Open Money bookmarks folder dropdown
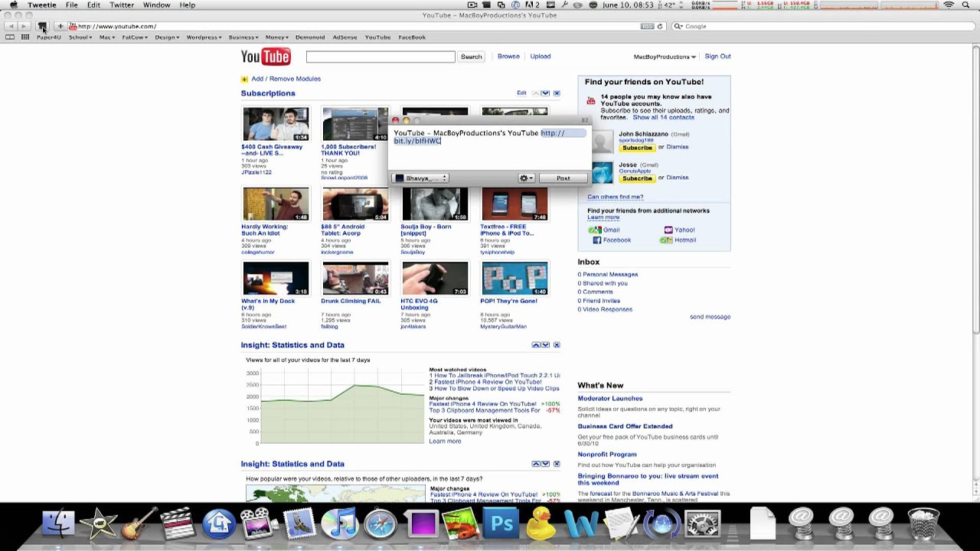The height and width of the screenshot is (551, 980). 277,37
